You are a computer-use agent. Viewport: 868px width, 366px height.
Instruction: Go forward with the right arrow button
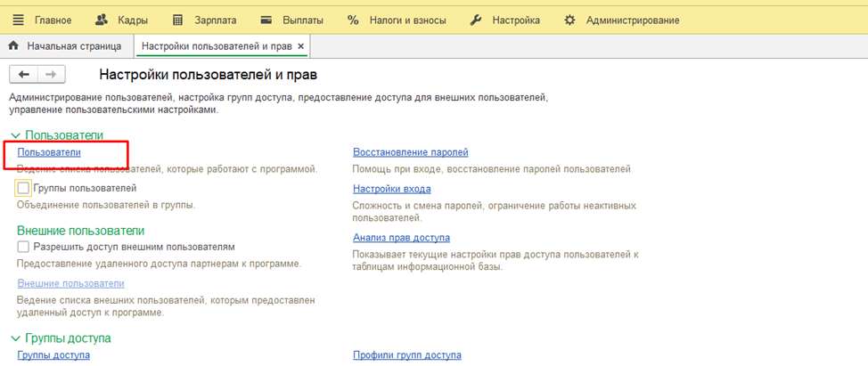click(51, 75)
